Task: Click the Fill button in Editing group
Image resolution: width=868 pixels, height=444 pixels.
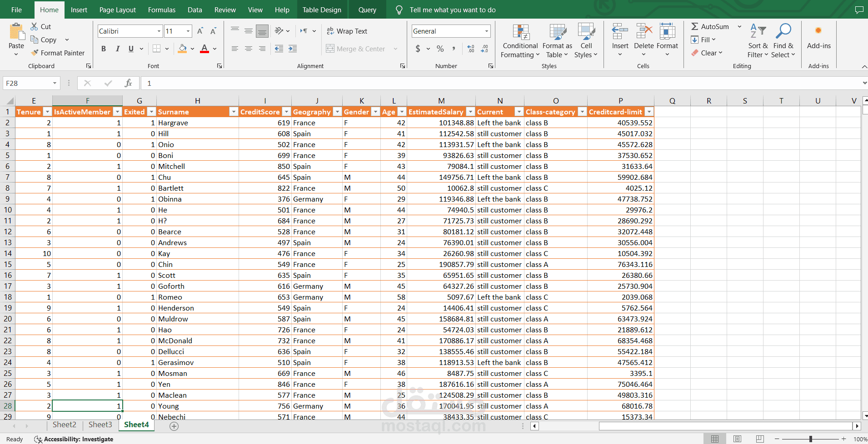Action: pyautogui.click(x=703, y=39)
